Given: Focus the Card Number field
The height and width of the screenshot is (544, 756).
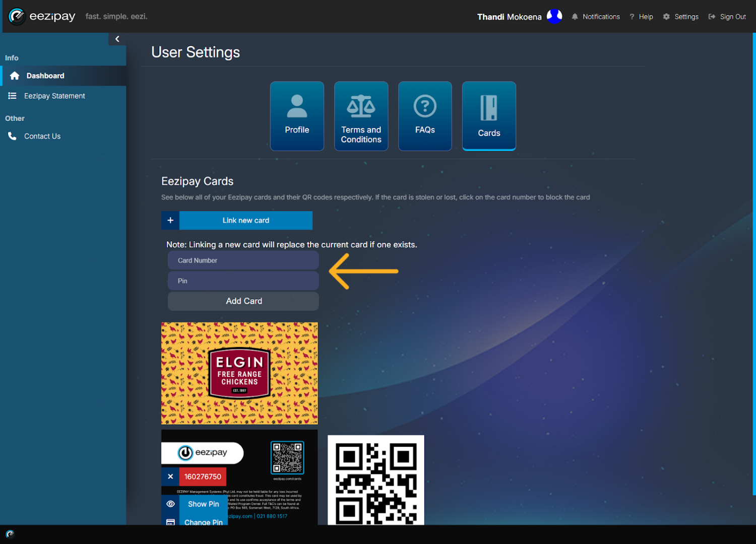Looking at the screenshot, I should 243,260.
